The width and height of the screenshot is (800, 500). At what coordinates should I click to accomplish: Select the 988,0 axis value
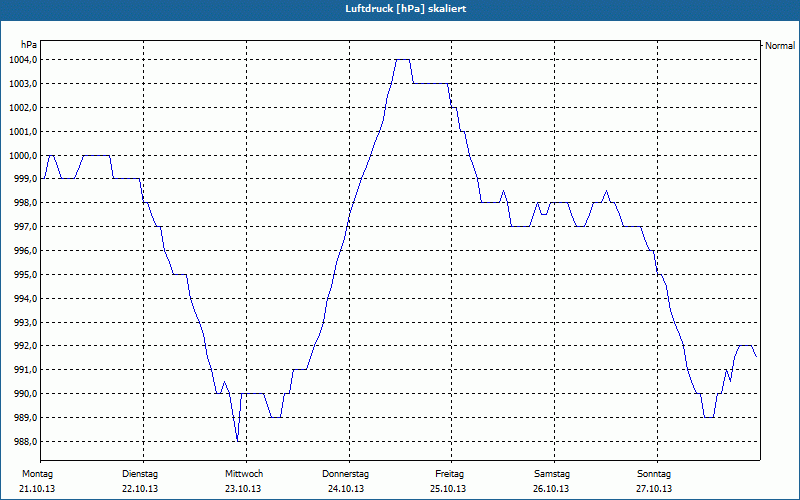25,442
